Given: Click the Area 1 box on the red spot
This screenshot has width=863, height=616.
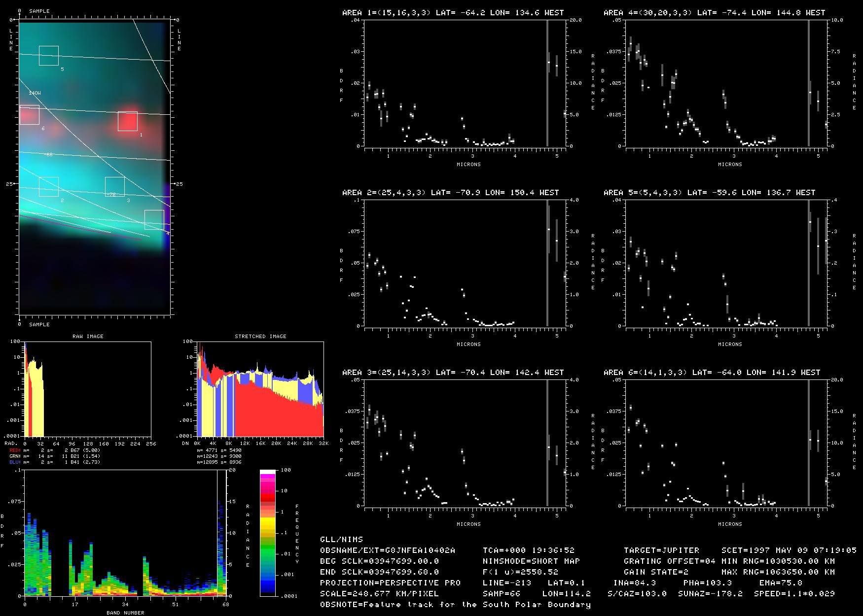Looking at the screenshot, I should pos(127,121).
